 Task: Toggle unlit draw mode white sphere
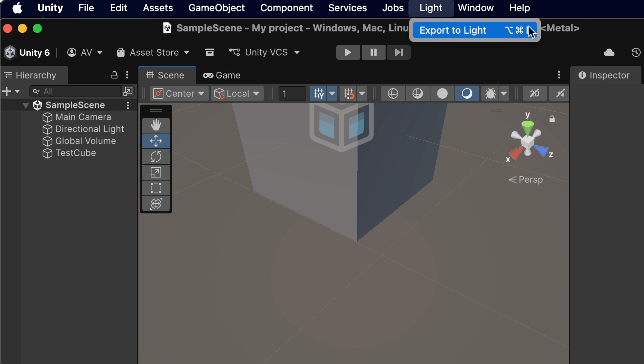pyautogui.click(x=442, y=93)
